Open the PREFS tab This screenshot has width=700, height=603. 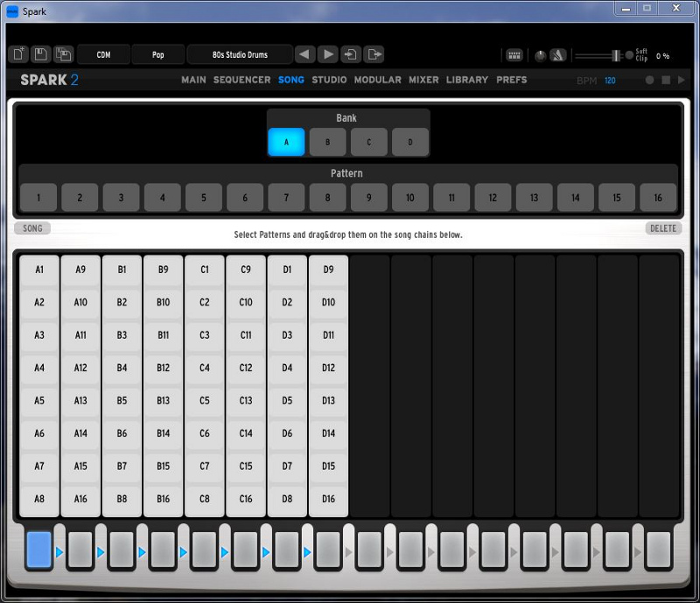pos(512,80)
